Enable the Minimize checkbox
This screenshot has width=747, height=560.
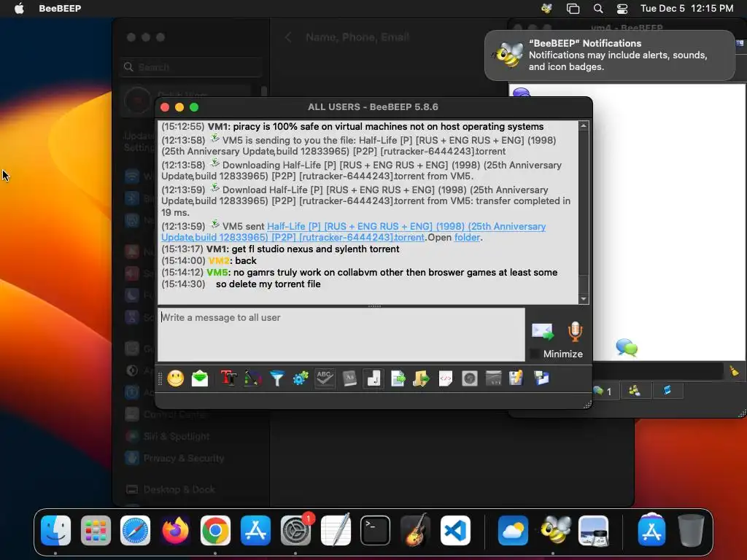(x=535, y=354)
